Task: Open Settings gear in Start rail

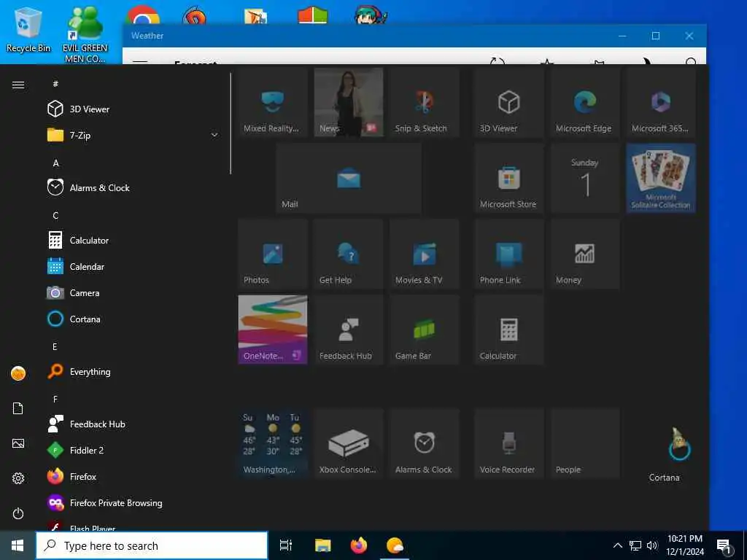Action: pos(18,478)
